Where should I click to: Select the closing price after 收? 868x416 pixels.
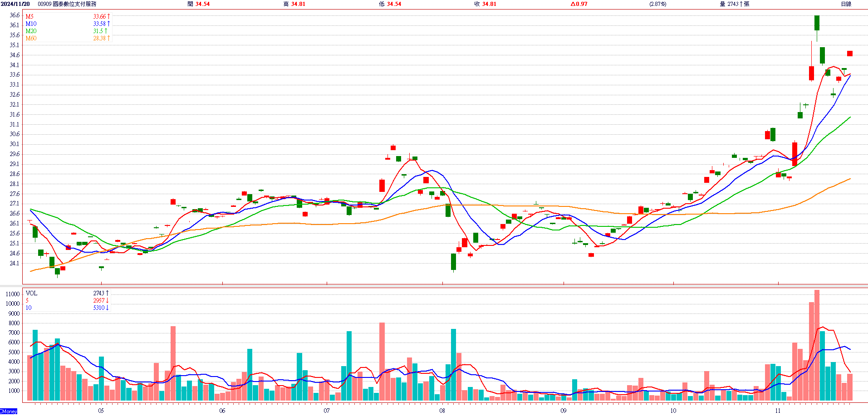tap(489, 4)
